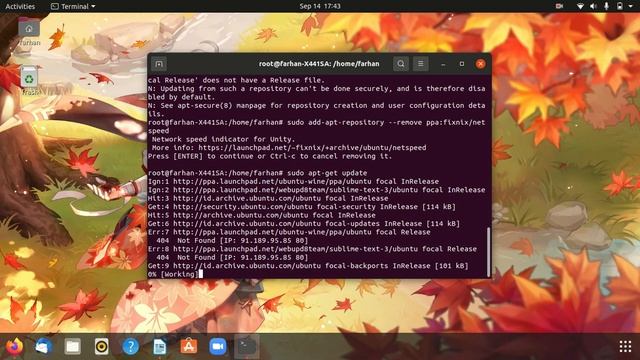Viewport: 640px width, 360px height.
Task: Open Files manager from the dock
Action: (x=73, y=347)
